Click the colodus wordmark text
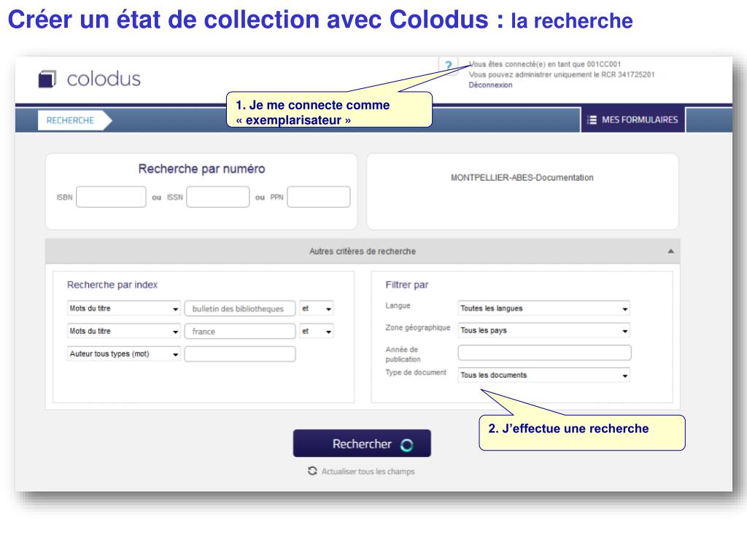The image size is (747, 560). click(104, 79)
